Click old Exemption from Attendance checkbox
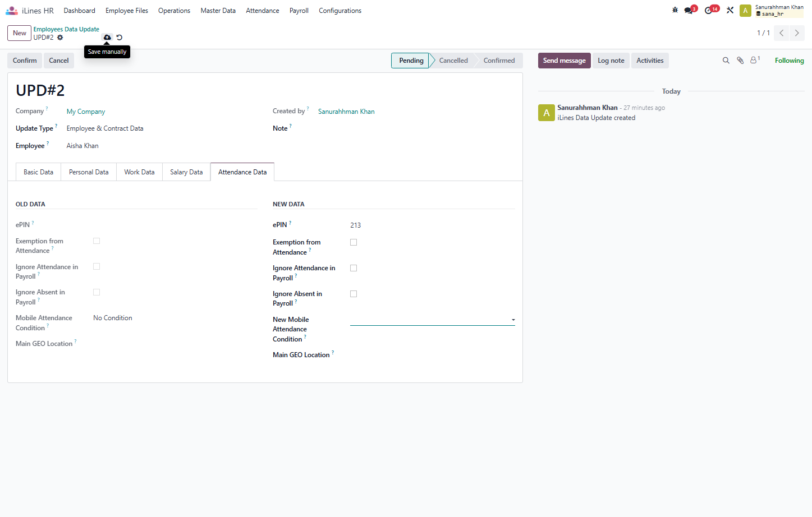The image size is (812, 517). coord(97,241)
